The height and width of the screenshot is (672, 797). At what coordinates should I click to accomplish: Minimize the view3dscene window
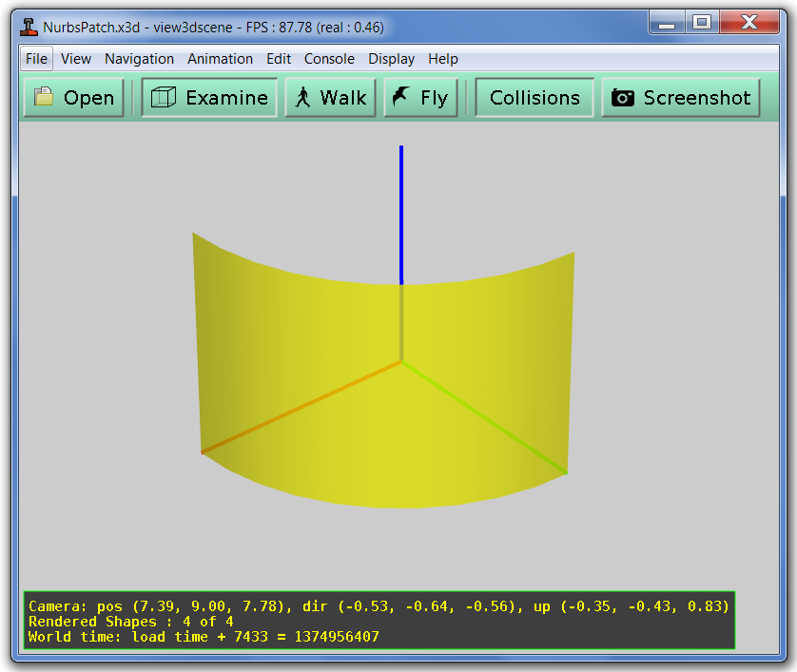click(x=667, y=23)
